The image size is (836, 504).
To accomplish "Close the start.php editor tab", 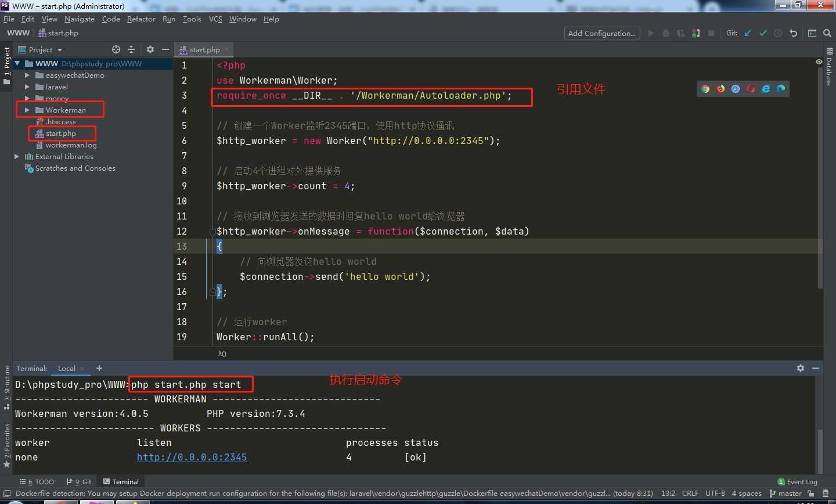I will [226, 49].
